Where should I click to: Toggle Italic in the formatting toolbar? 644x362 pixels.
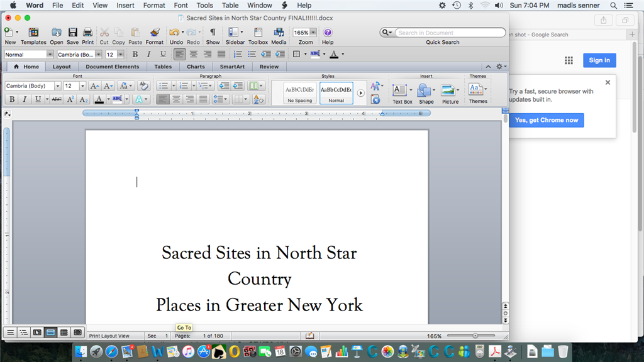(148, 54)
